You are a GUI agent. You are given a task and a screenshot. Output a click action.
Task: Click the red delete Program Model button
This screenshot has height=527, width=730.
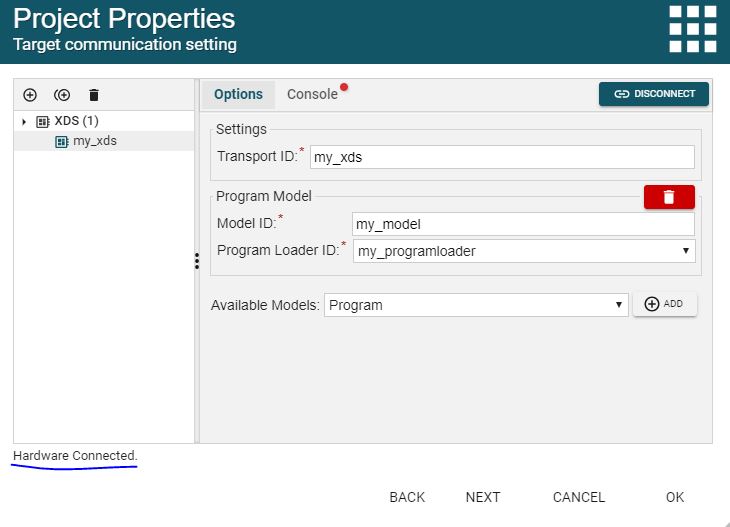tap(669, 197)
